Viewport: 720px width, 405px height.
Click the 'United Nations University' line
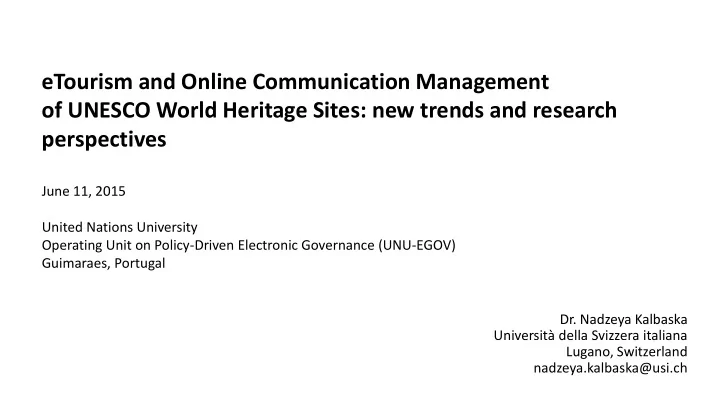[x=119, y=227]
